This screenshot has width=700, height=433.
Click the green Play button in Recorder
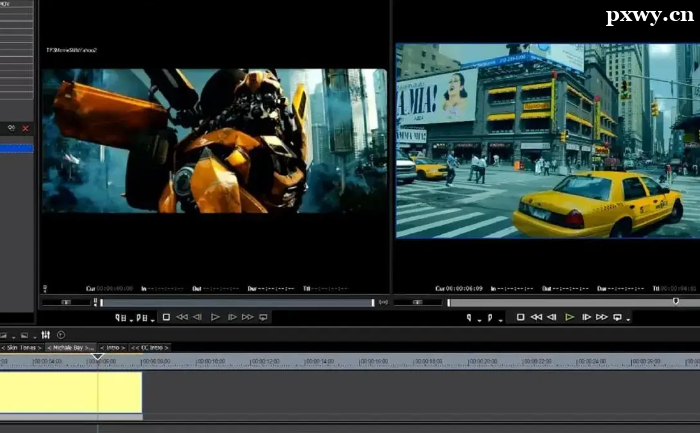pos(569,317)
